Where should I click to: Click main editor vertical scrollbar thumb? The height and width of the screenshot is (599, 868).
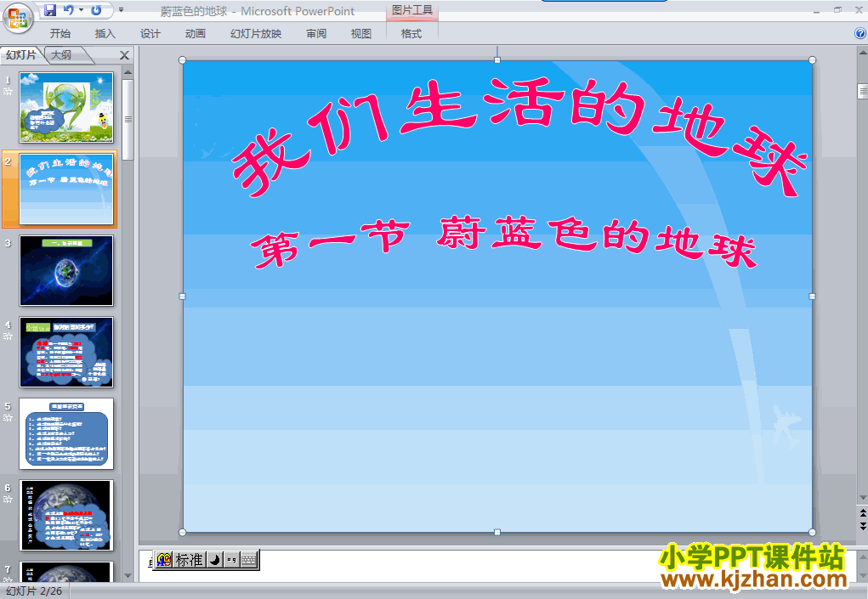tap(862, 91)
